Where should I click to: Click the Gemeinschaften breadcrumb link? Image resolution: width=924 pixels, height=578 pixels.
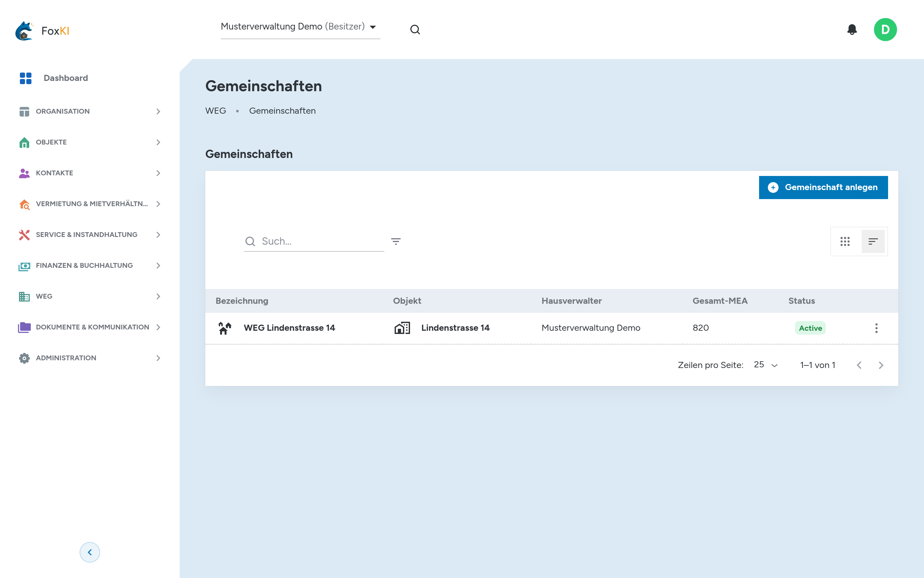coord(283,111)
